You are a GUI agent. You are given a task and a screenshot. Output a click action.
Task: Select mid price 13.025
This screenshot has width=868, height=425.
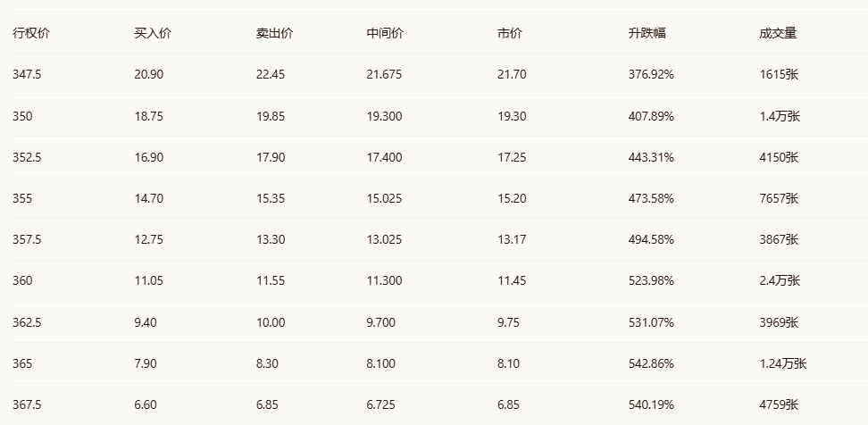tap(384, 239)
